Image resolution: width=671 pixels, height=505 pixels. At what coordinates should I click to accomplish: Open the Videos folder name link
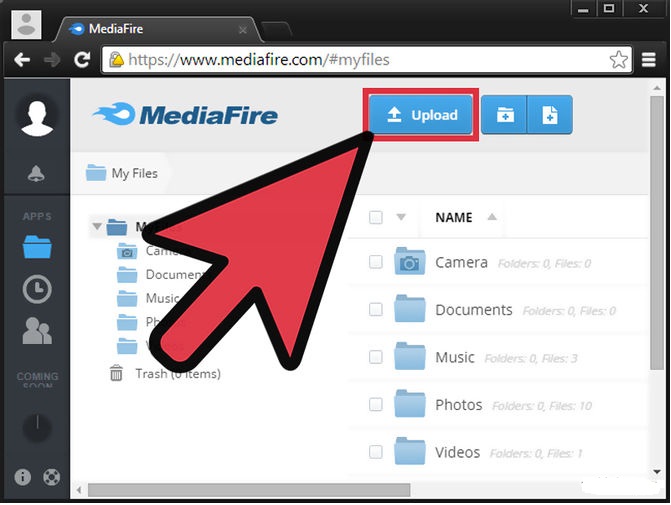tap(457, 452)
